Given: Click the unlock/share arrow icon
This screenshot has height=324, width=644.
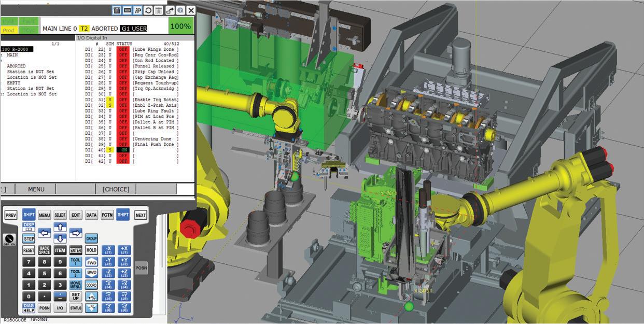Looking at the screenshot, I should pos(170,10).
